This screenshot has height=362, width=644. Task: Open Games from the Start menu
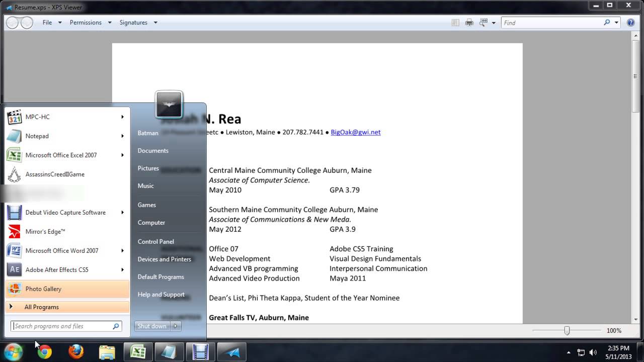(x=147, y=205)
